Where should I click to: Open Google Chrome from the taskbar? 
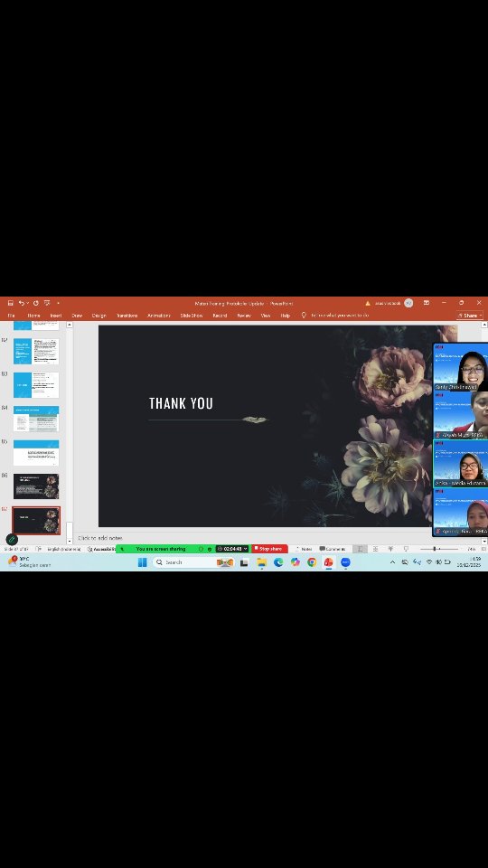(312, 562)
